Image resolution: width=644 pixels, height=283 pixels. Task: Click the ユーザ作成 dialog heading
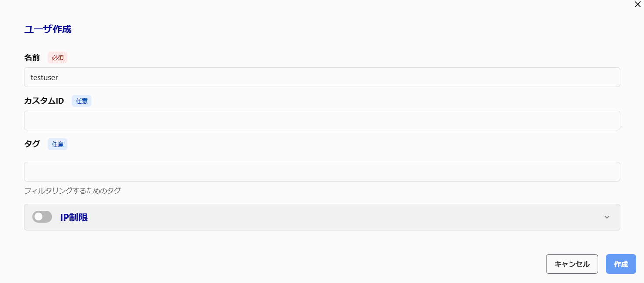pyautogui.click(x=48, y=29)
